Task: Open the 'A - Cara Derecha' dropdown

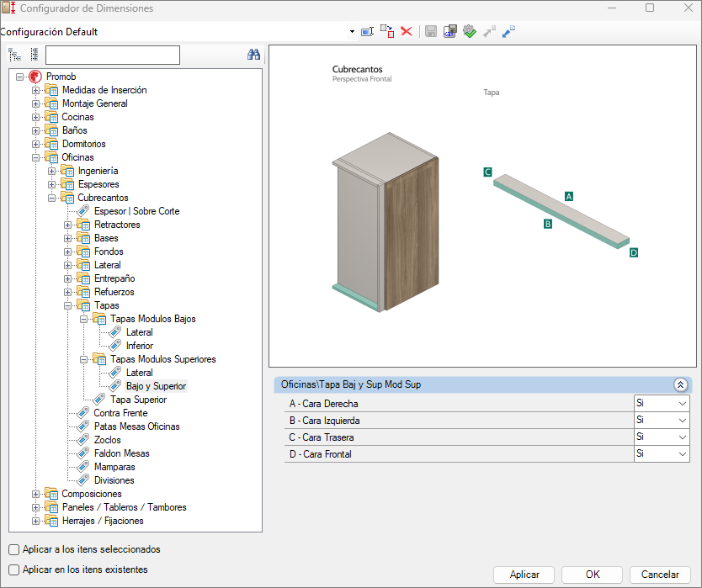Action: (x=681, y=404)
